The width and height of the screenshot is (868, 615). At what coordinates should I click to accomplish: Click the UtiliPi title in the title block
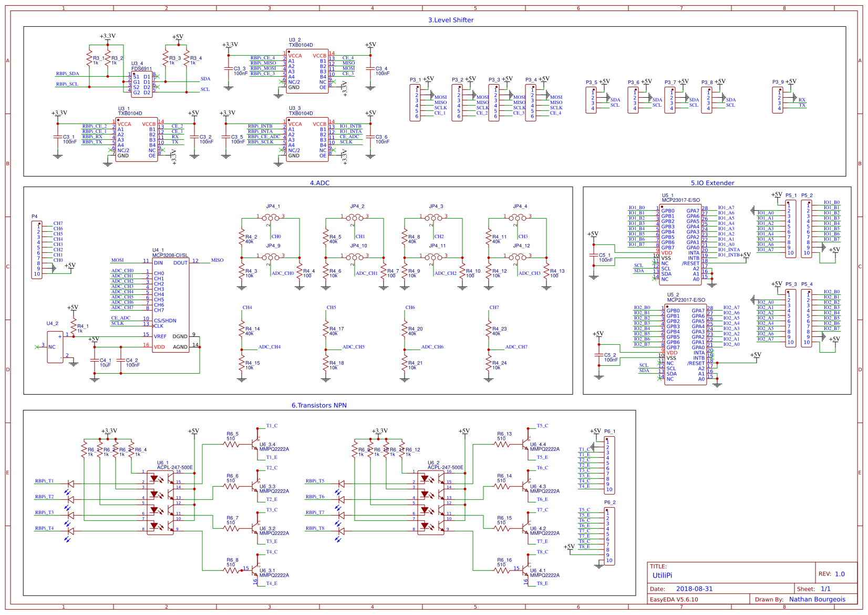click(x=663, y=576)
